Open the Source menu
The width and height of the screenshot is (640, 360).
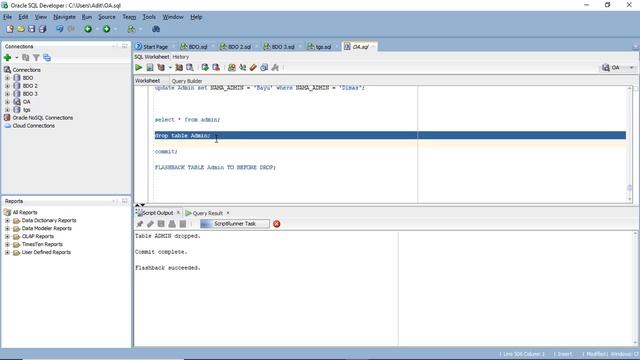(x=107, y=17)
